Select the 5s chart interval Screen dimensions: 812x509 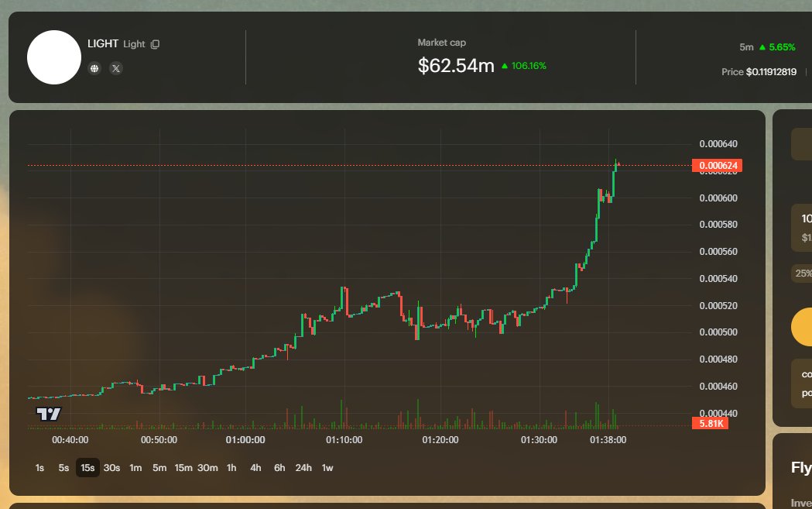[x=63, y=467]
